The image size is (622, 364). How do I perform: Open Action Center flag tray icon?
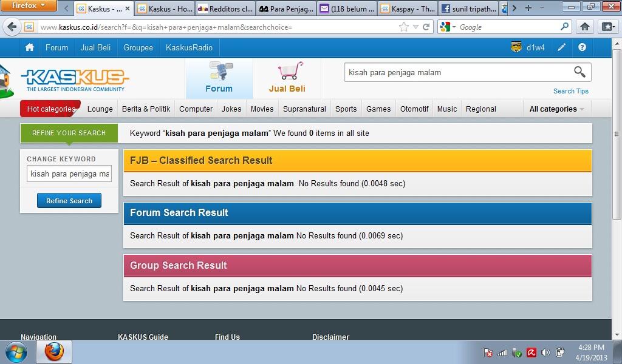(x=488, y=352)
